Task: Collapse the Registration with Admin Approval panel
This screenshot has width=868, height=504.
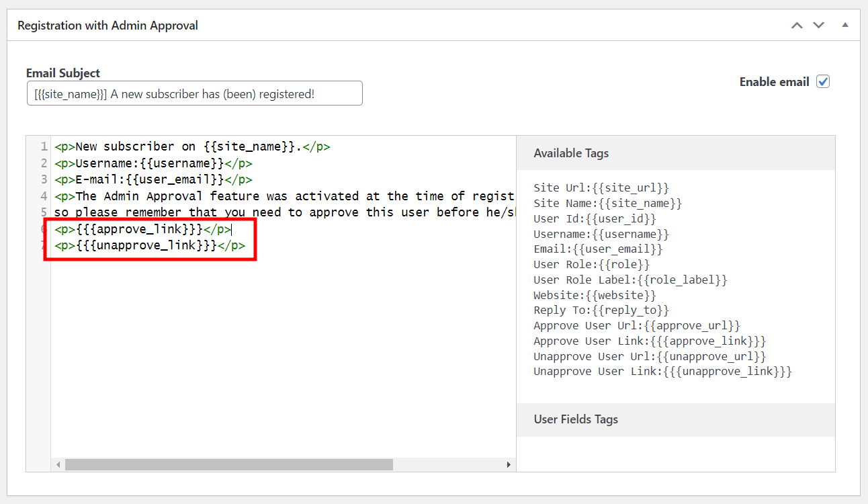Action: pyautogui.click(x=845, y=25)
